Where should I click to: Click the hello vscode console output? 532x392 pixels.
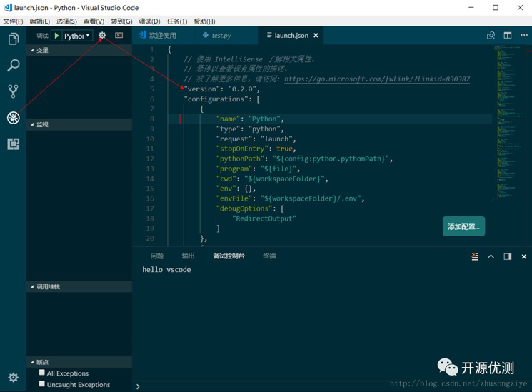pyautogui.click(x=166, y=269)
